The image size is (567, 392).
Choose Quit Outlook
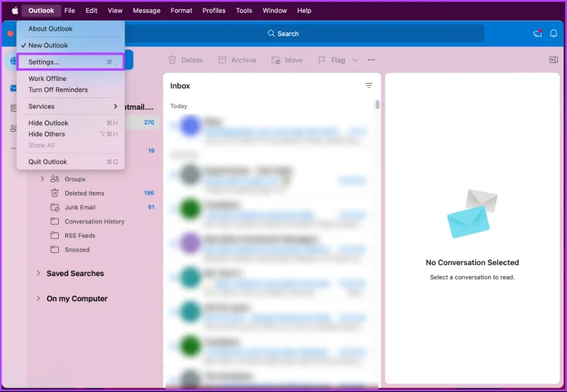click(70, 162)
